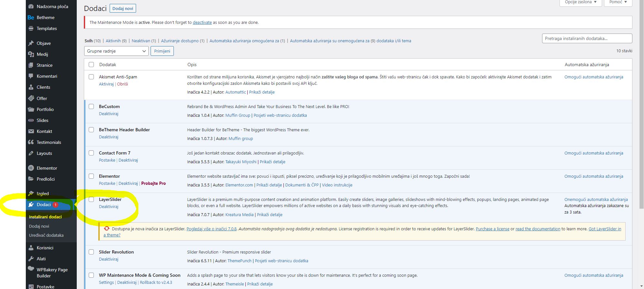The width and height of the screenshot is (644, 289).
Task: Check the LayerSlider plugin checkbox
Action: coord(91,199)
